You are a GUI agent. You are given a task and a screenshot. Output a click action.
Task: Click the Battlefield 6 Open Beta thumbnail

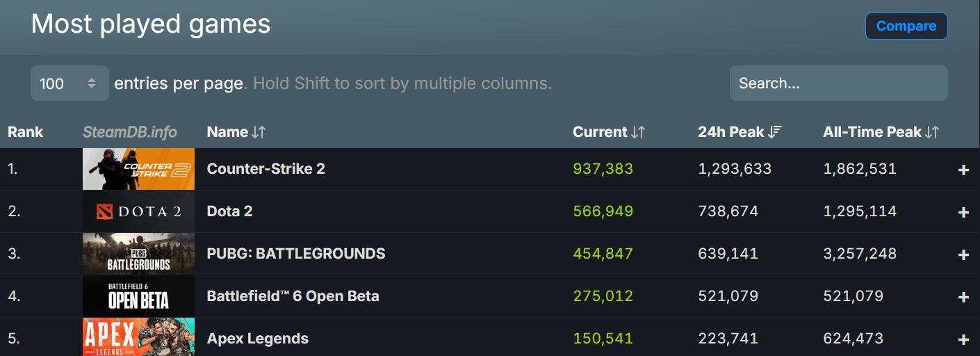138,296
